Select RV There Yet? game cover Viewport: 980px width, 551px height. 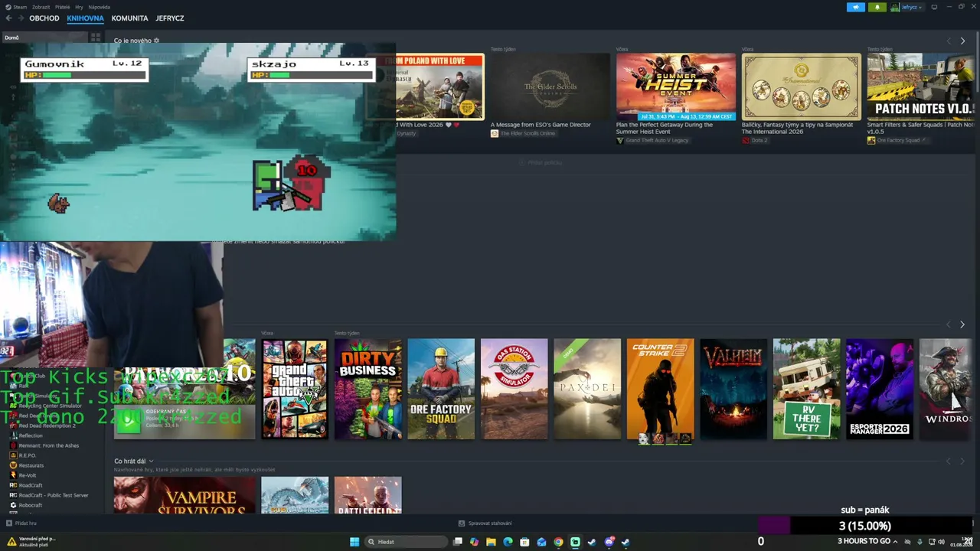point(807,389)
